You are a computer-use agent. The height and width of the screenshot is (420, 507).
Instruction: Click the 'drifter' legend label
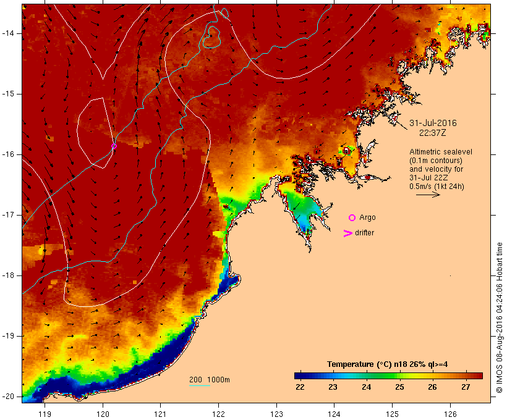[x=364, y=233]
